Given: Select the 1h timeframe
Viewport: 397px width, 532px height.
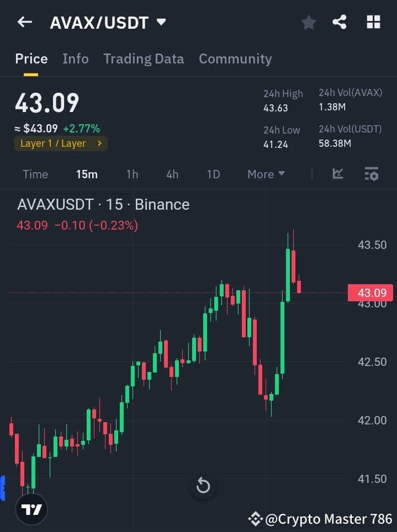Looking at the screenshot, I should click(132, 174).
